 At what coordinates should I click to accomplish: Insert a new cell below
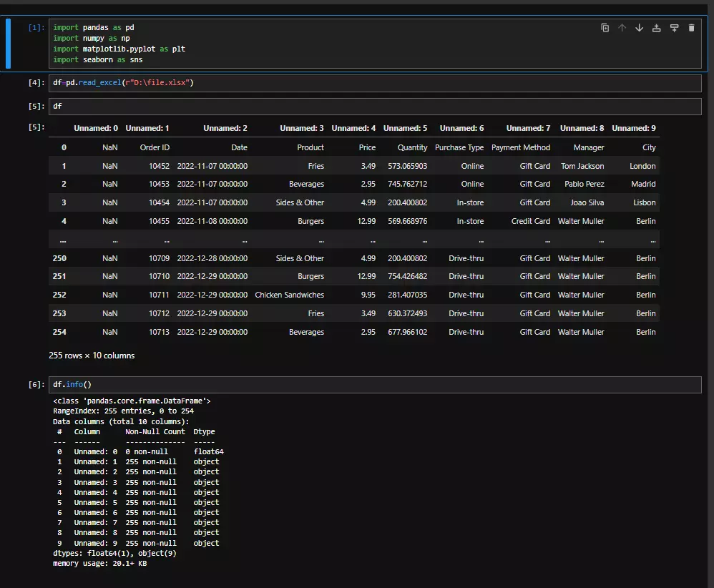pyautogui.click(x=674, y=28)
